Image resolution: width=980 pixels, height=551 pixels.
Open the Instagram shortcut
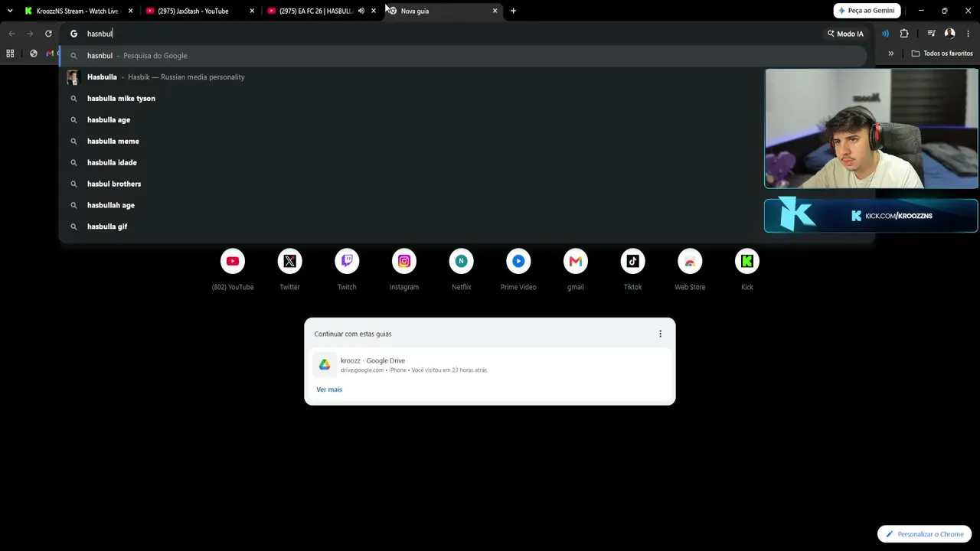404,262
